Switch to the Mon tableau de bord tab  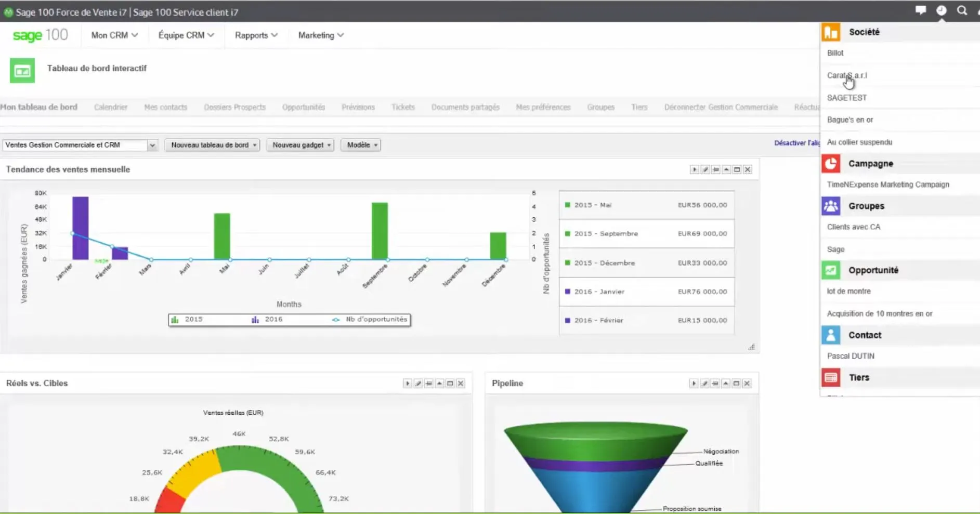tap(38, 107)
